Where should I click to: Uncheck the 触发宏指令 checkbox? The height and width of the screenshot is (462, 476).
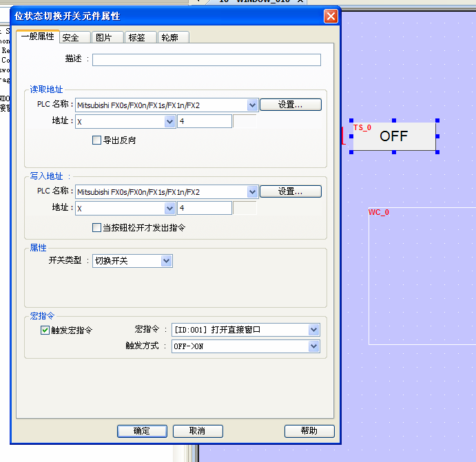click(x=45, y=330)
